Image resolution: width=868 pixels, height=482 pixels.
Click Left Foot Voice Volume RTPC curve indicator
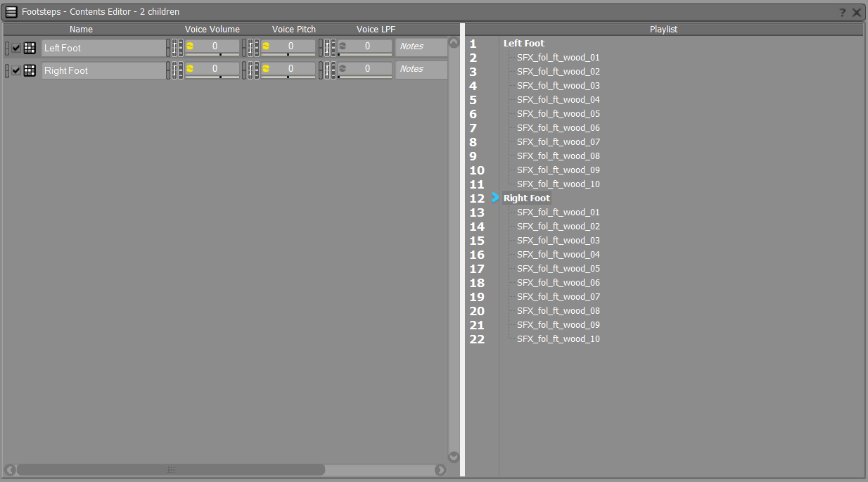click(x=174, y=48)
